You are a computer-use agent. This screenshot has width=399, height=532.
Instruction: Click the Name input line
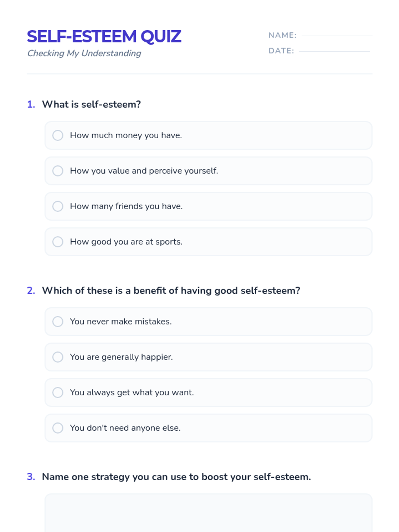point(336,35)
